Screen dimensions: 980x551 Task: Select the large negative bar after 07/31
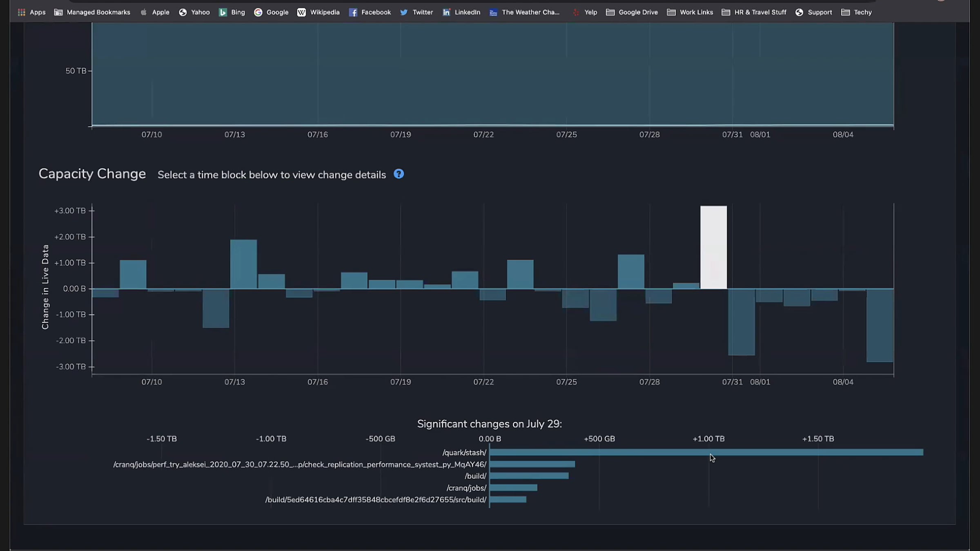tap(741, 322)
